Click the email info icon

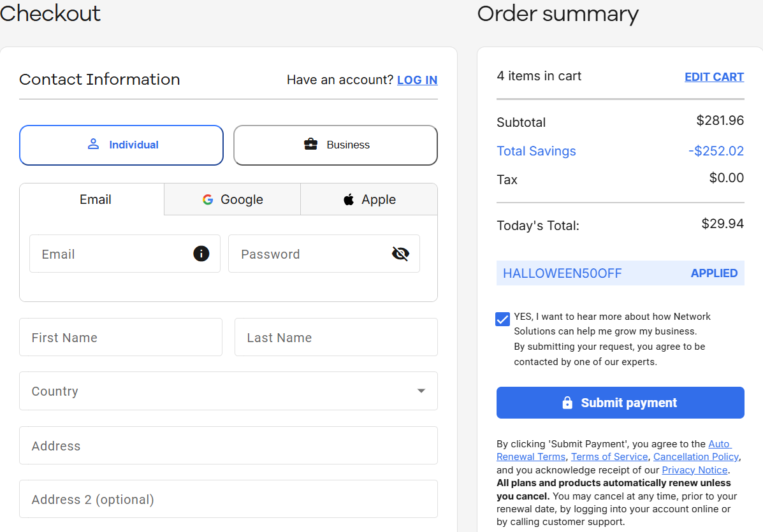pyautogui.click(x=201, y=254)
